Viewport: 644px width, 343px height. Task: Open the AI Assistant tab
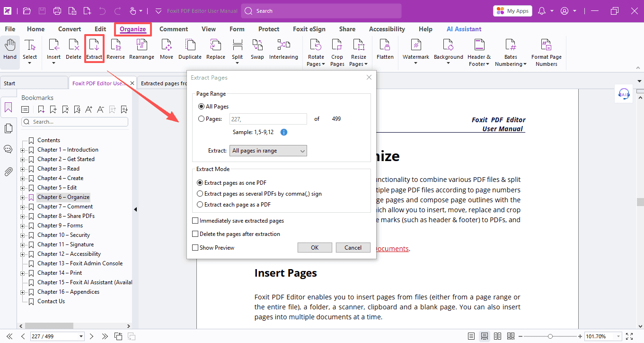(x=464, y=29)
